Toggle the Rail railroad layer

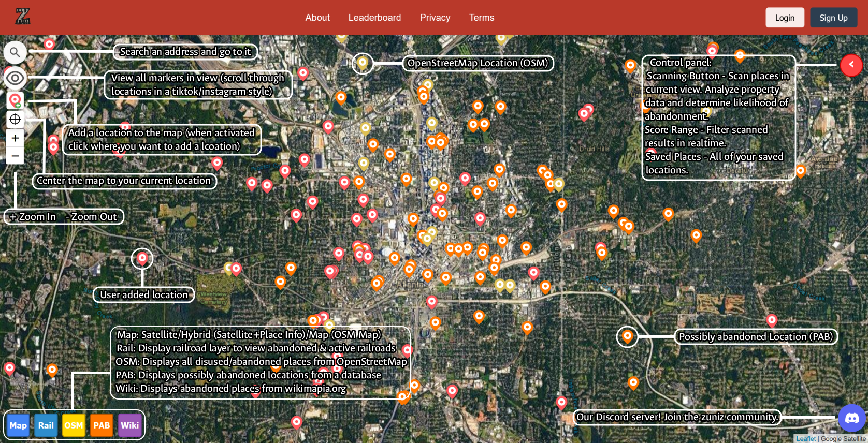[x=46, y=425]
